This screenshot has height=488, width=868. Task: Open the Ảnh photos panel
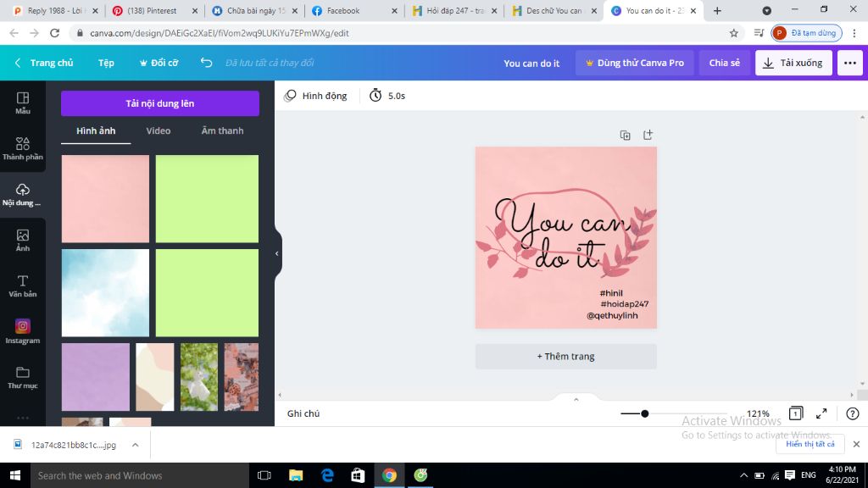click(23, 241)
